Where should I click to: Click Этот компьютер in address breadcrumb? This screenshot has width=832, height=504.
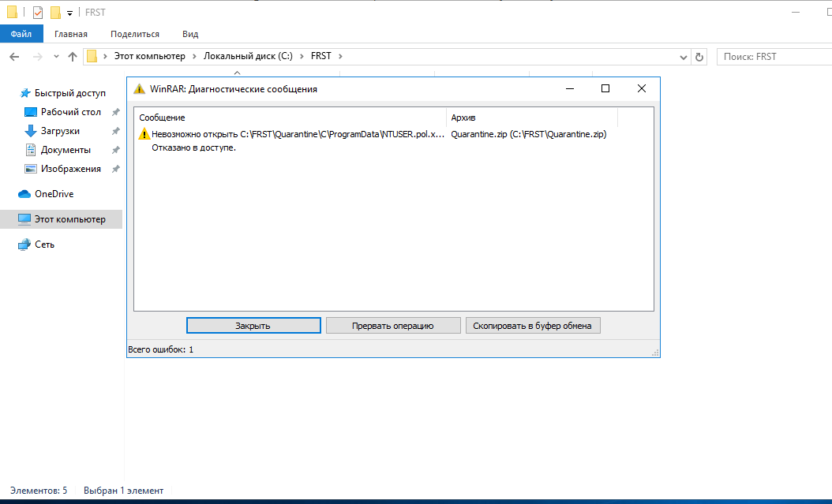(150, 56)
